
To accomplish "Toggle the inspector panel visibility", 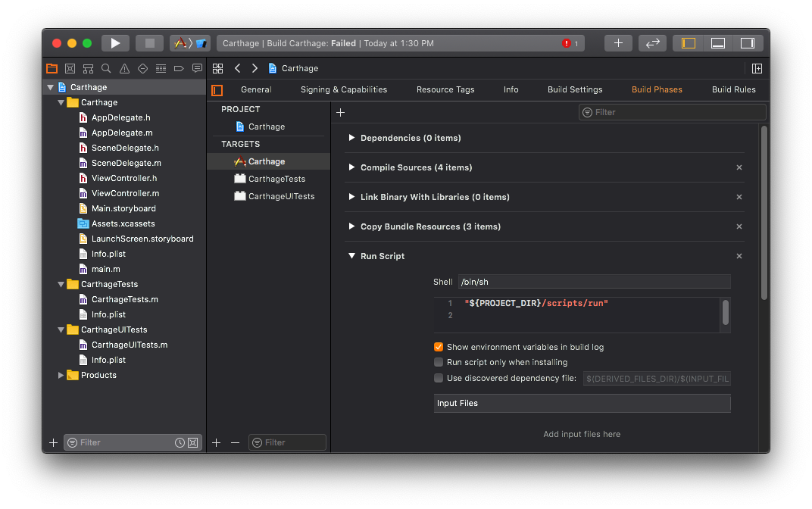I will coord(748,43).
